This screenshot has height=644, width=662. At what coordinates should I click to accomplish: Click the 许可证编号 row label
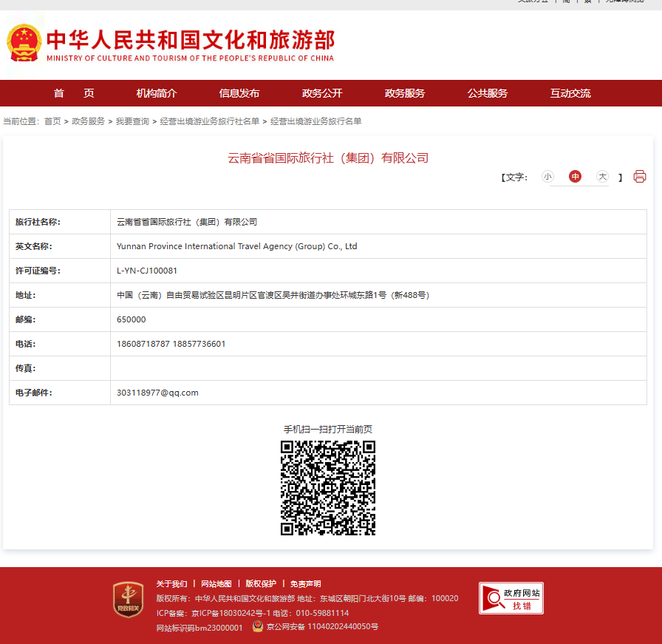(x=38, y=271)
